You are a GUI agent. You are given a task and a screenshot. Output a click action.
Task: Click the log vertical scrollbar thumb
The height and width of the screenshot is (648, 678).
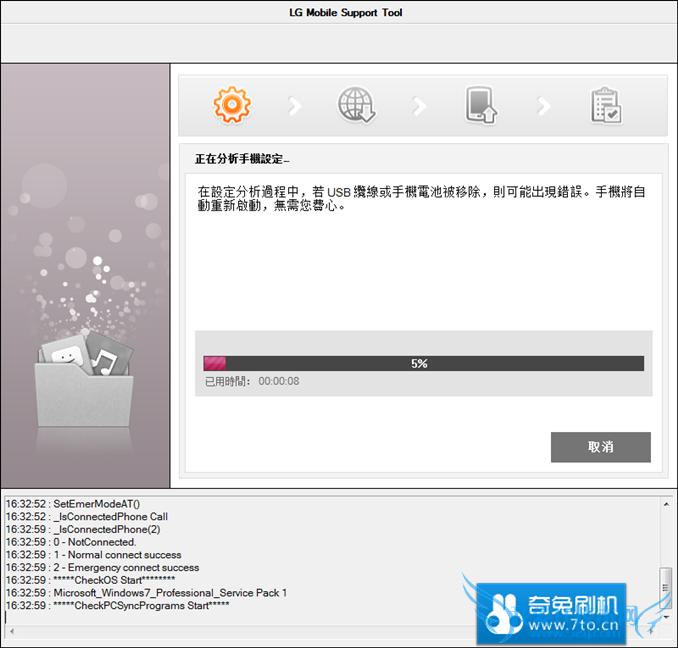665,587
